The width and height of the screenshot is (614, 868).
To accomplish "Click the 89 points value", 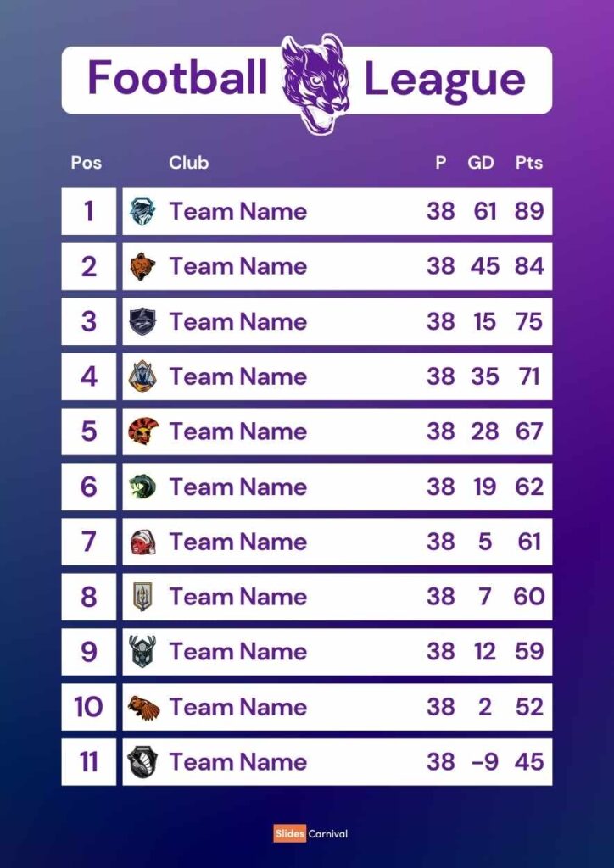I will pyautogui.click(x=528, y=211).
